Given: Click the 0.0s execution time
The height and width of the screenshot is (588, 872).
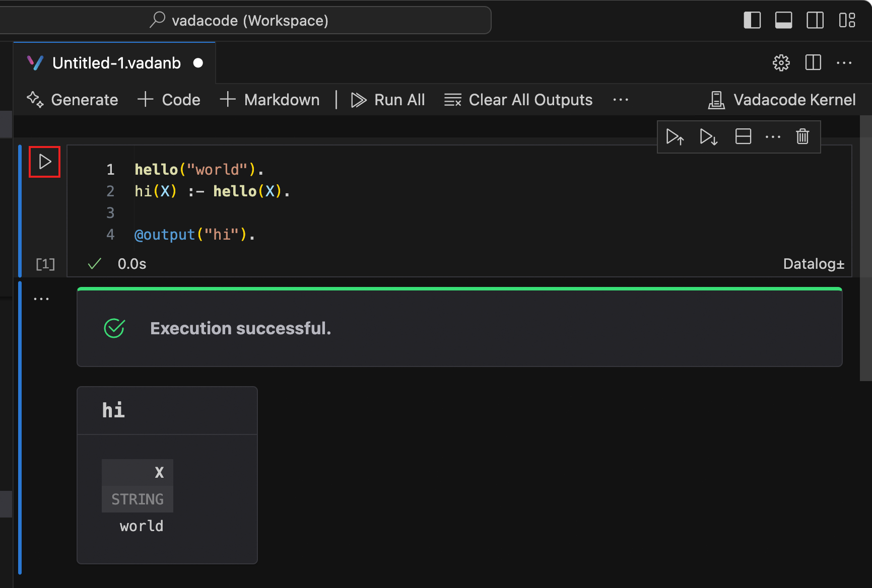Looking at the screenshot, I should (132, 264).
